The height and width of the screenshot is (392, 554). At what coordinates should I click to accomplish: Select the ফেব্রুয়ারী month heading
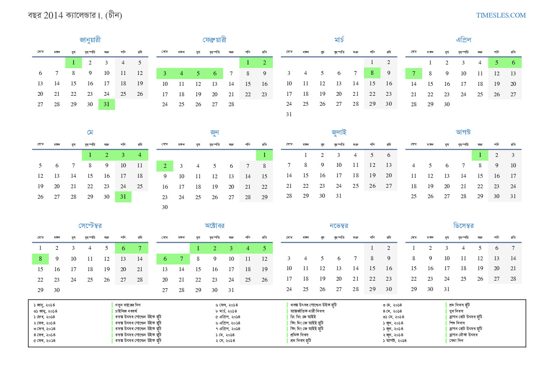point(214,40)
